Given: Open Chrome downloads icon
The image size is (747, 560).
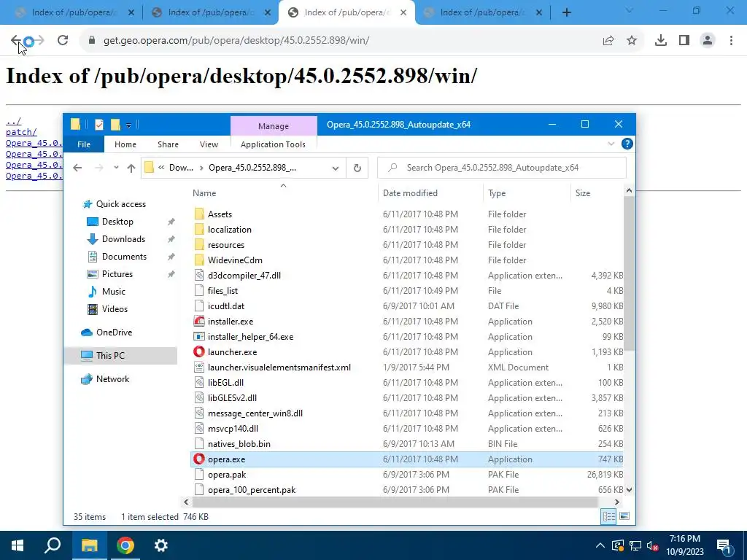Looking at the screenshot, I should (661, 41).
